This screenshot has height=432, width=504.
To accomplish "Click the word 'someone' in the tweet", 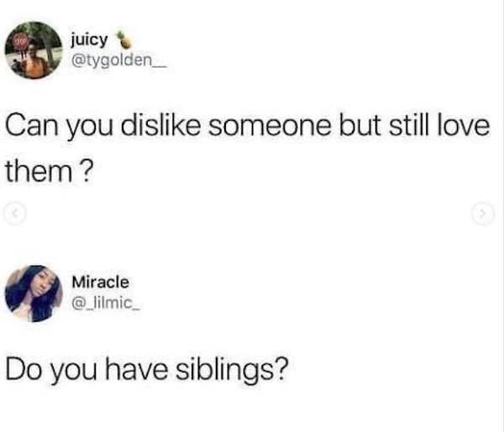I will pyautogui.click(x=270, y=126).
